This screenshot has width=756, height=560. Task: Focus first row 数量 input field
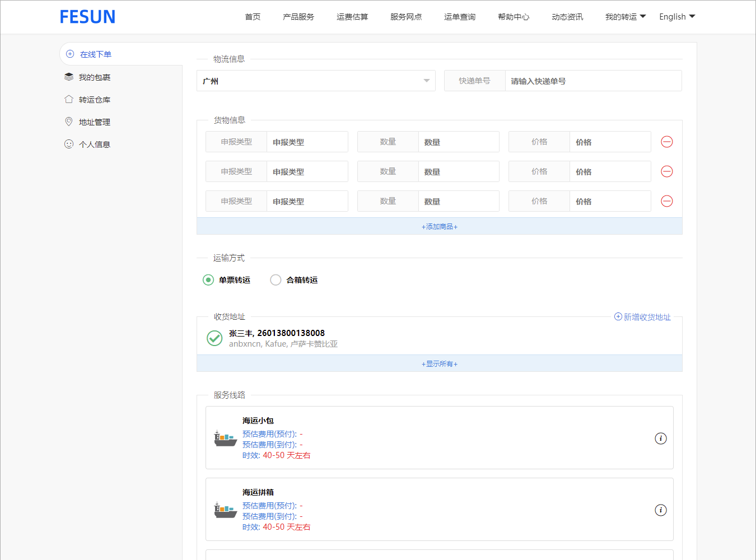pyautogui.click(x=459, y=142)
